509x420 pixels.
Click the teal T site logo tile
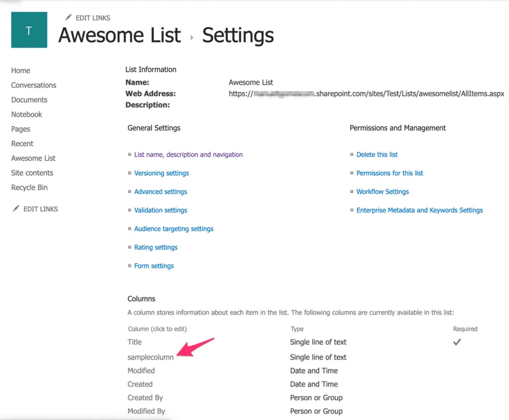(29, 30)
